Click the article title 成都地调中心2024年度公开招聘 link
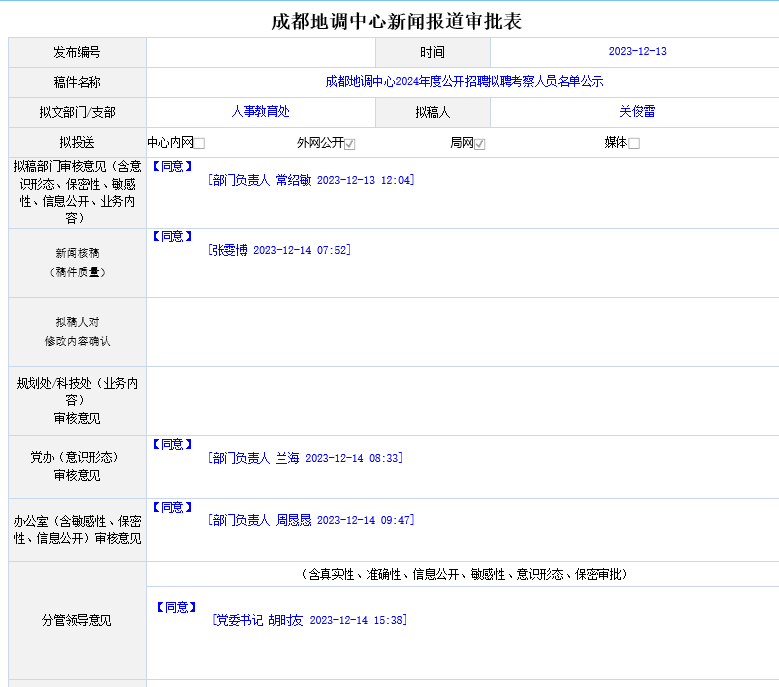This screenshot has height=687, width=779. 464,82
